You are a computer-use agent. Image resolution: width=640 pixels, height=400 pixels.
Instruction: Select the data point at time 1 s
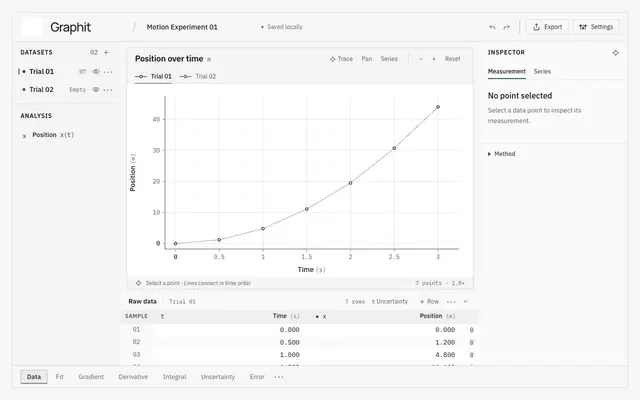[x=263, y=229]
